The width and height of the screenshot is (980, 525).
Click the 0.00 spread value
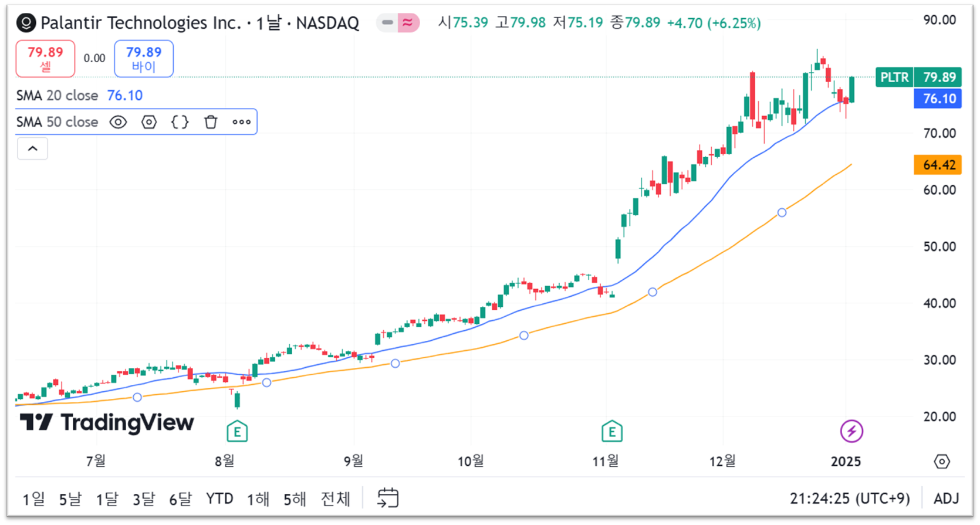94,59
